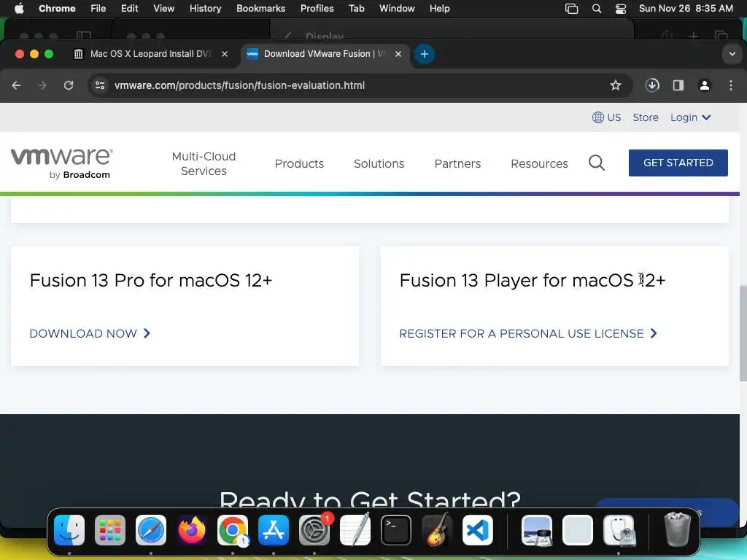Close the Download VMware Fusion tab
Image resolution: width=747 pixels, height=560 pixels.
398,54
